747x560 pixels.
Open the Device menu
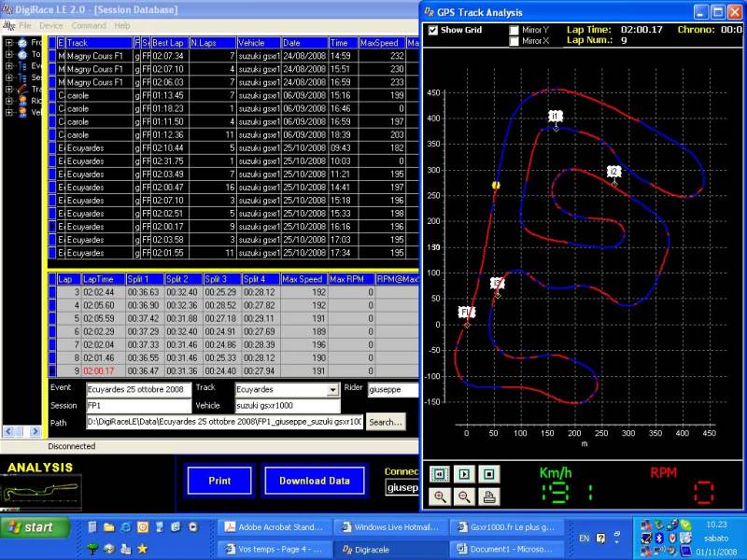coord(51,26)
